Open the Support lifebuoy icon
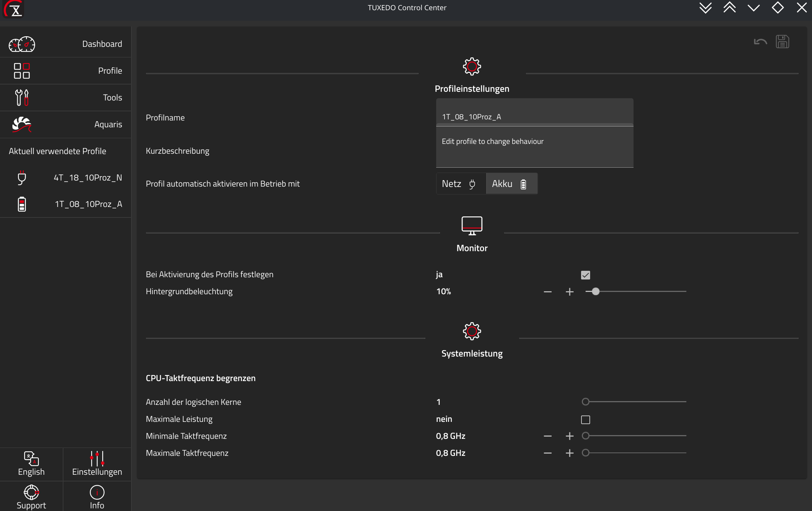Screen dimensions: 812x511 point(31,492)
